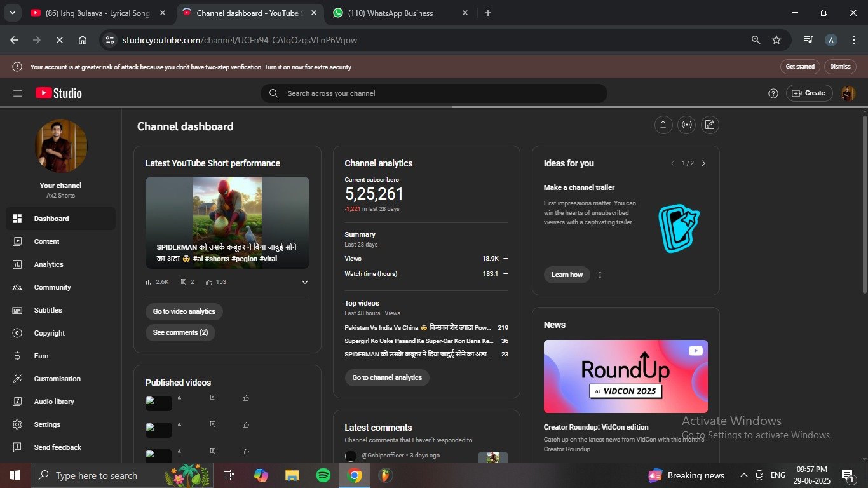Screen dimensions: 868x488
Task: Open Subtitles in the sidebar
Action: click(x=61, y=310)
